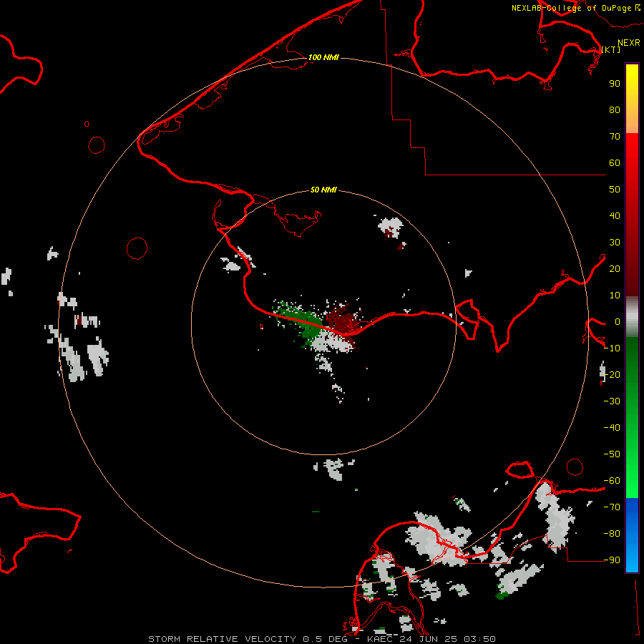The width and height of the screenshot is (644, 644).
Task: Click the blue bottom segment of color bar
Action: pyautogui.click(x=632, y=535)
